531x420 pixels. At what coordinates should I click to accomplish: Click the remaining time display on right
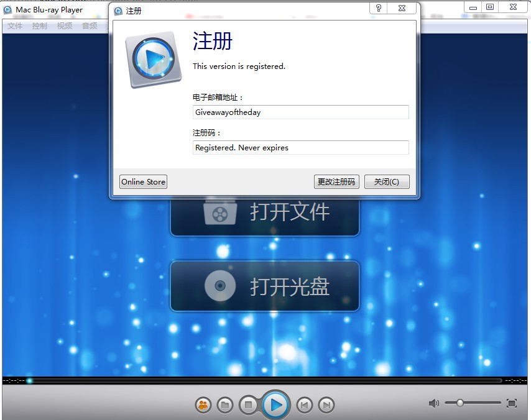515,381
